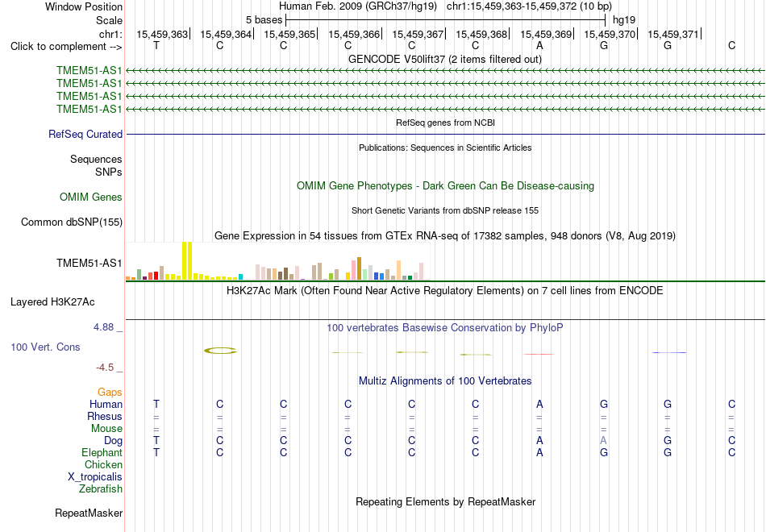The width and height of the screenshot is (766, 532).
Task: Click the GENCODE V50lift37 track title
Action: pyautogui.click(x=445, y=59)
